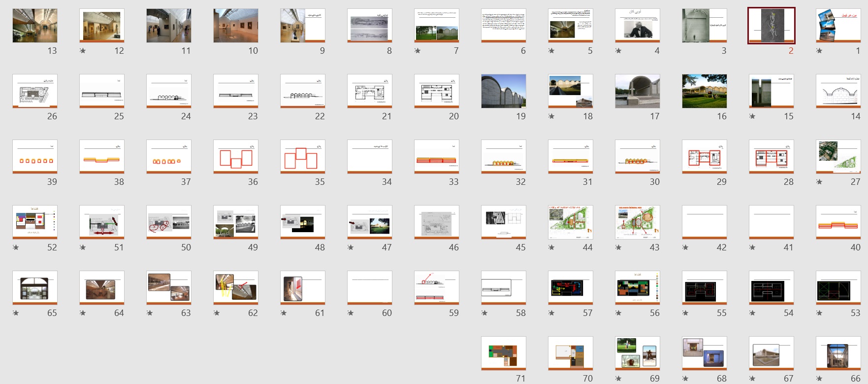The width and height of the screenshot is (868, 384).
Task: Select slide 39 with six small red squares
Action: pos(35,157)
